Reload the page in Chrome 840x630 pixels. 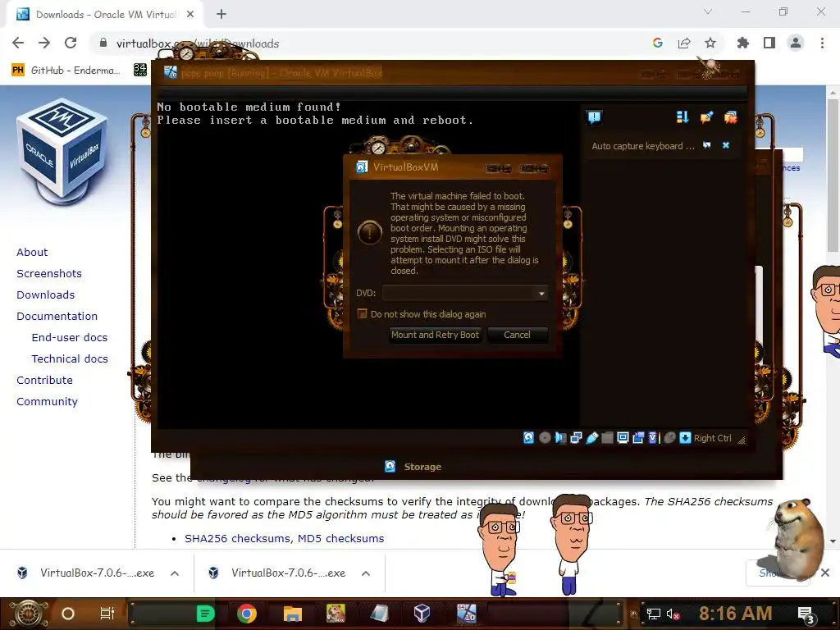71,43
